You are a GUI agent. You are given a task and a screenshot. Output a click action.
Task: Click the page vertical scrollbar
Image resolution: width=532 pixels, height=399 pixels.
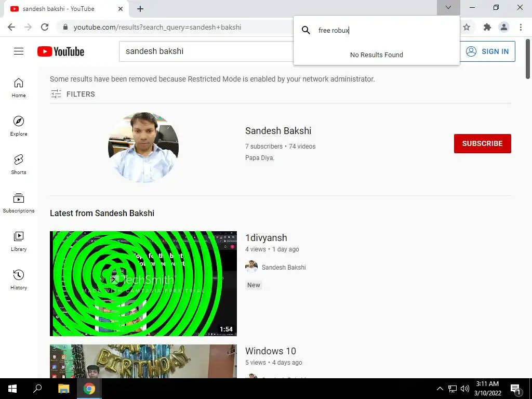tap(528, 59)
